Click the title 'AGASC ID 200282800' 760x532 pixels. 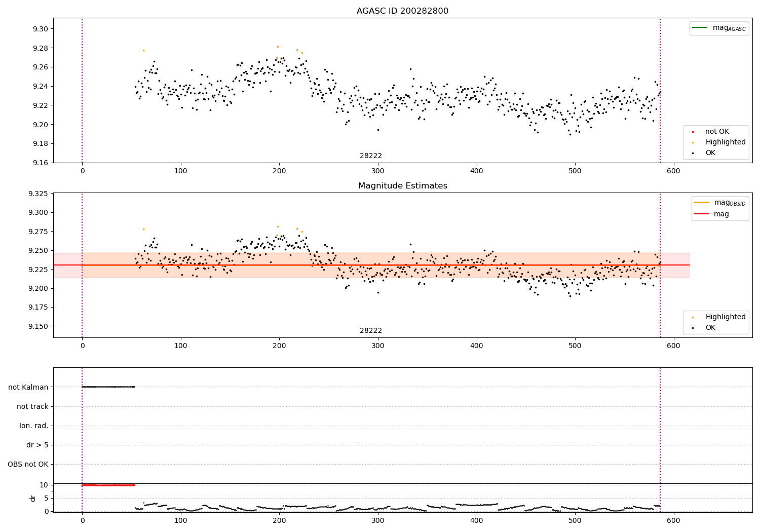[x=402, y=11]
